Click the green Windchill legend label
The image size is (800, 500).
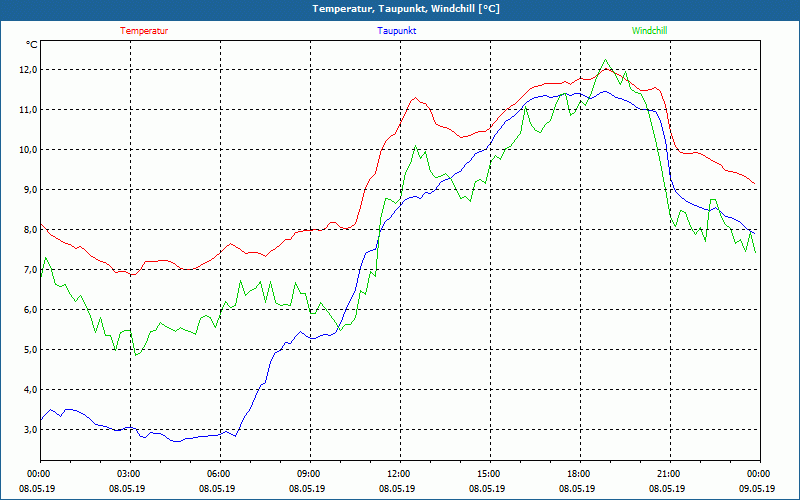coord(649,31)
